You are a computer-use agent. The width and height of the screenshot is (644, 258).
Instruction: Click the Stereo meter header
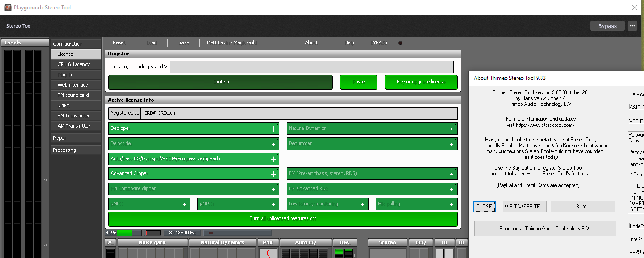[387, 242]
